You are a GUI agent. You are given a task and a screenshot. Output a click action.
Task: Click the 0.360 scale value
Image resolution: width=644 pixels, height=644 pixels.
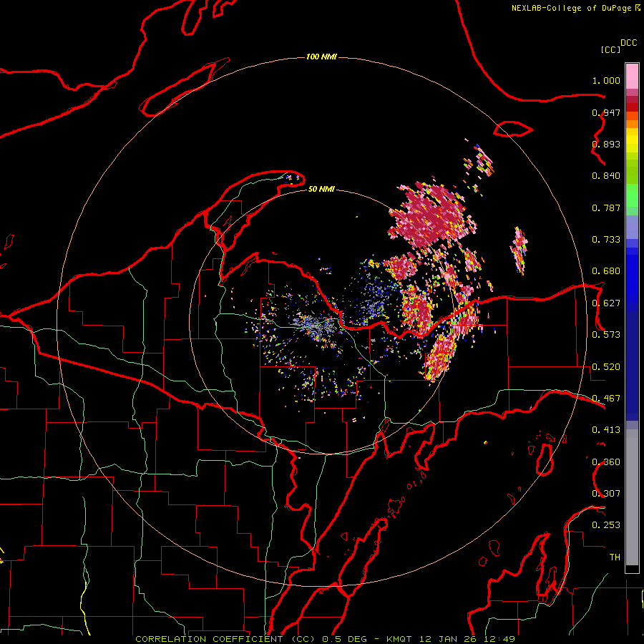point(606,462)
